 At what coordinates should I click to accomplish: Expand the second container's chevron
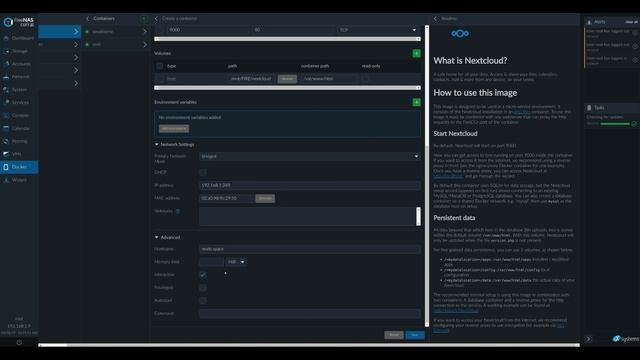tap(144, 44)
